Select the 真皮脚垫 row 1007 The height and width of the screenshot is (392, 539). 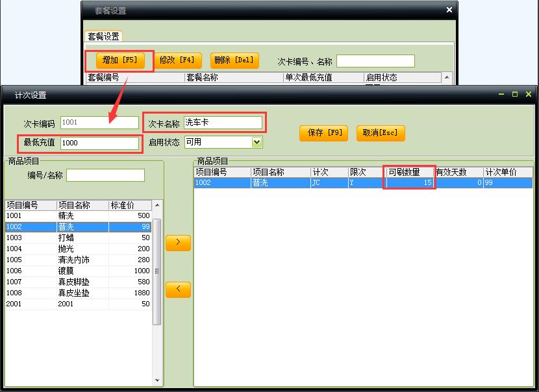click(78, 282)
